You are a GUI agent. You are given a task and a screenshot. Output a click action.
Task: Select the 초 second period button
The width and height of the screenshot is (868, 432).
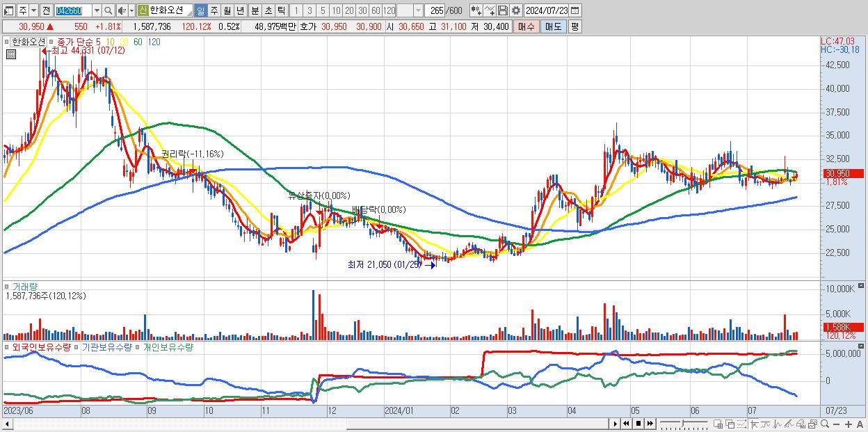coord(268,10)
